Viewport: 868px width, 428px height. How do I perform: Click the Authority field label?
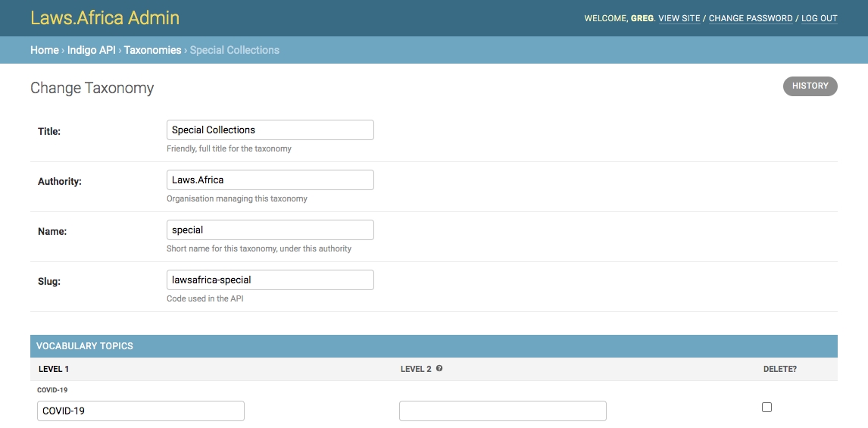pyautogui.click(x=59, y=182)
